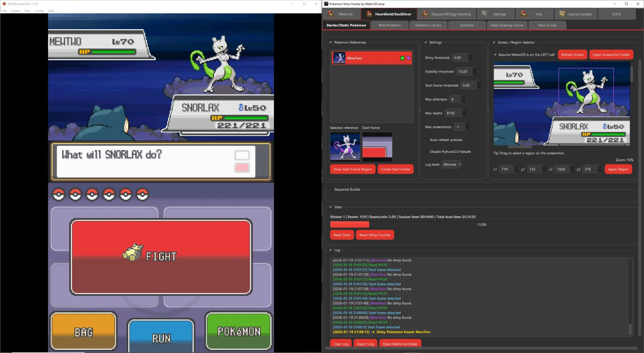The width and height of the screenshot is (644, 353).
Task: Collapse the Log section
Action: click(x=330, y=250)
